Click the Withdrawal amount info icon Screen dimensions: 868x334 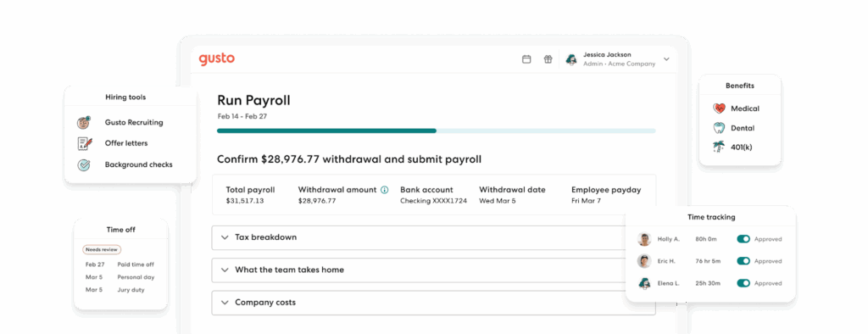tap(385, 190)
